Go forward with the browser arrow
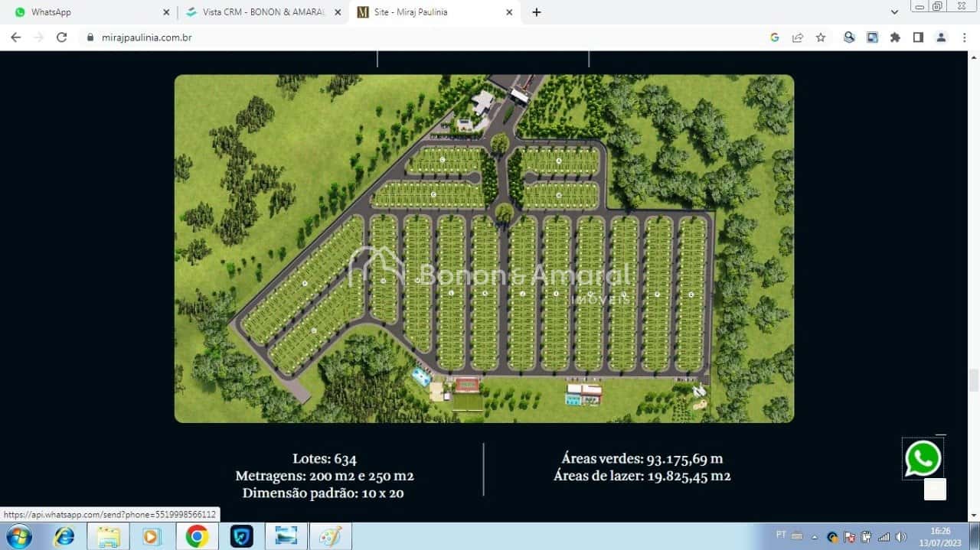 (x=38, y=37)
